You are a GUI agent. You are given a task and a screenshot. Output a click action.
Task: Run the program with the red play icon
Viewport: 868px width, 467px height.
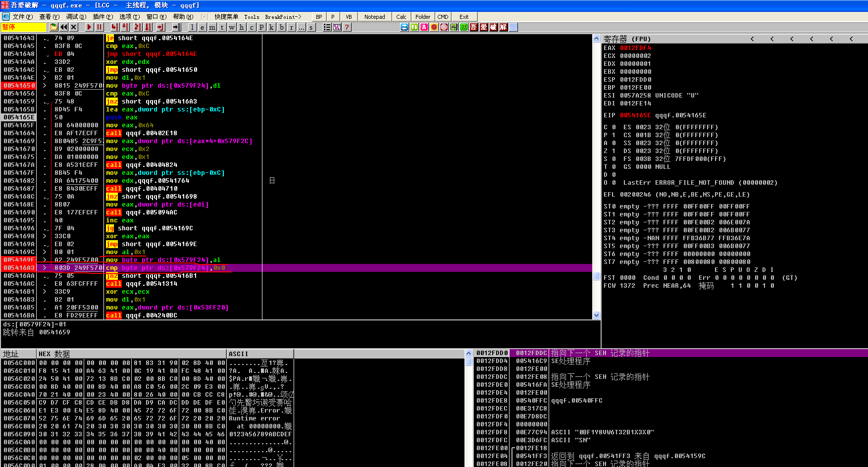89,27
